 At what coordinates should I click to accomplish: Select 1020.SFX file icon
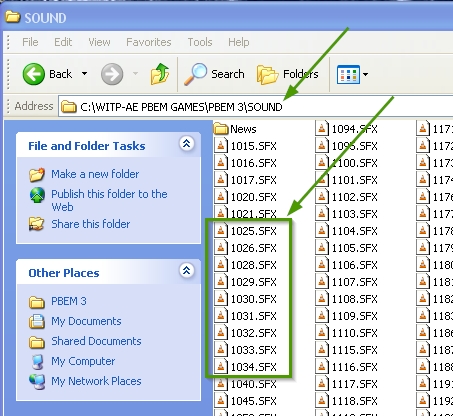(x=221, y=197)
